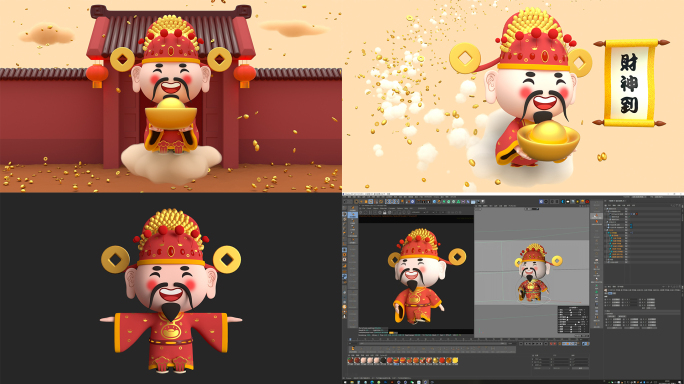Viewport: 684px width, 384px height.
Task: Add a Cube primitive from toolbar
Action: click(434, 202)
